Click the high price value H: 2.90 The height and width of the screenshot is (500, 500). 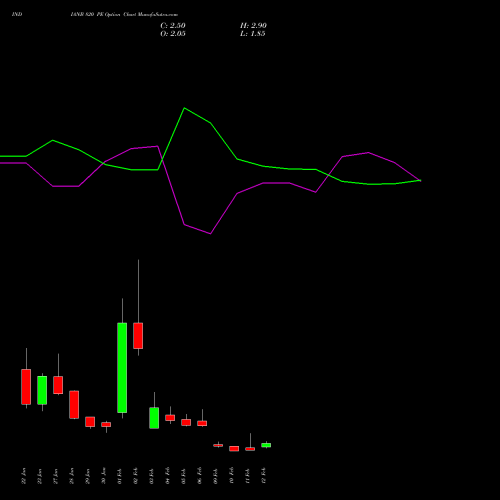click(x=253, y=26)
